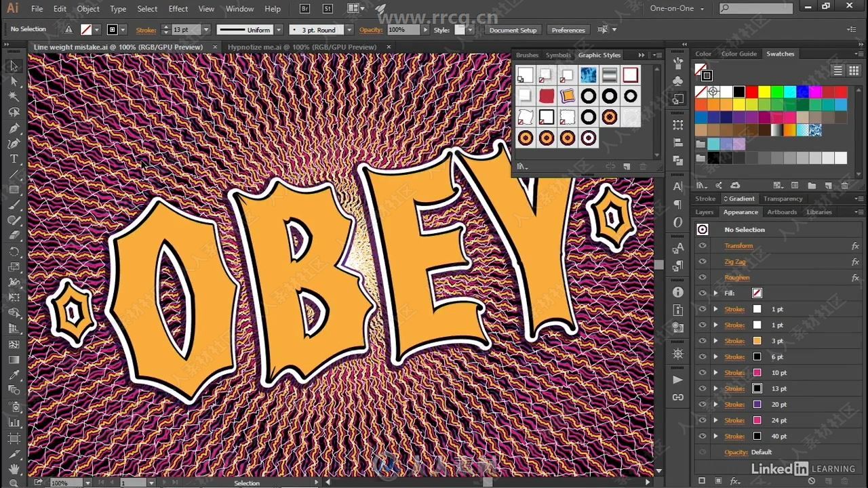Select the Rotate tool

coord(14,251)
